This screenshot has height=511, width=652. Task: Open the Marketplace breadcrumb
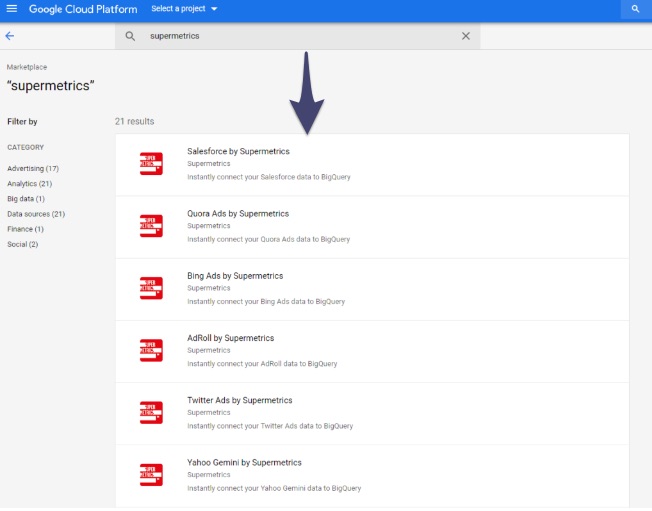tap(27, 67)
